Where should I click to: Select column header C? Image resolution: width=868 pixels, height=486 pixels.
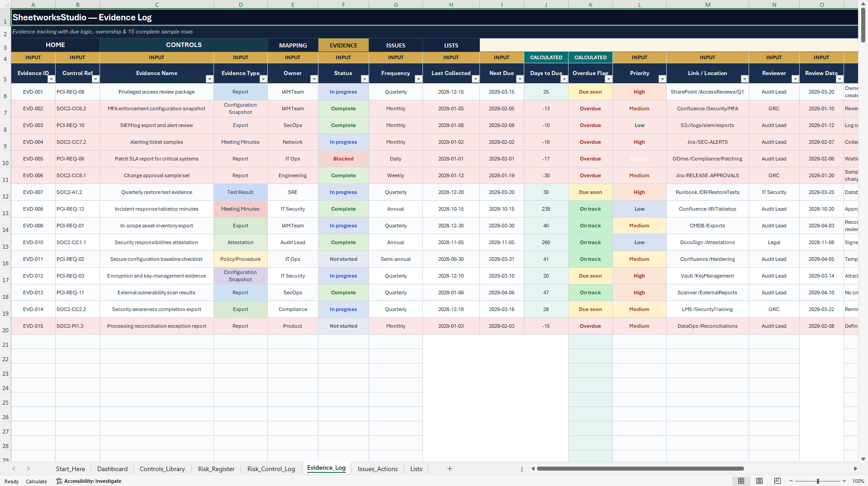coord(157,5)
